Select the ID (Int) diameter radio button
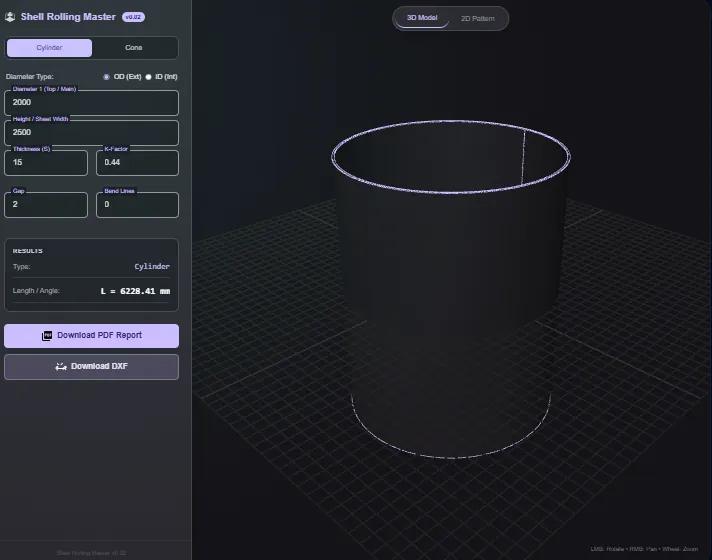This screenshot has width=712, height=560. pyautogui.click(x=148, y=77)
